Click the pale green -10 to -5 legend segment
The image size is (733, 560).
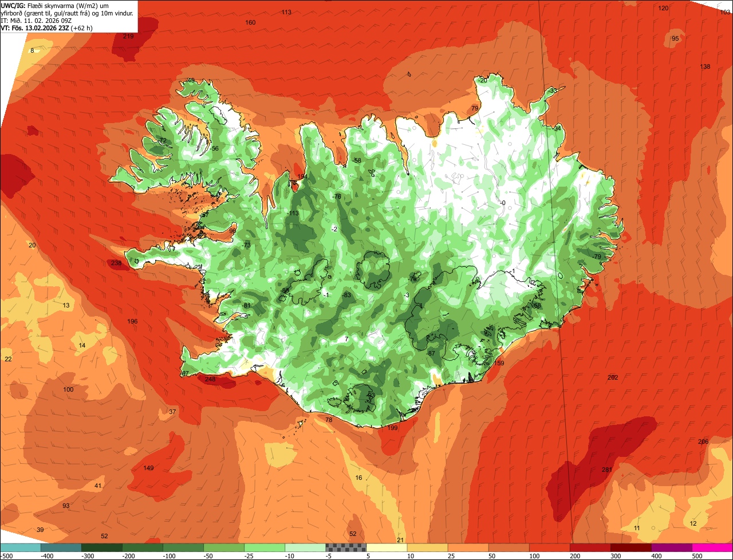coord(305,547)
